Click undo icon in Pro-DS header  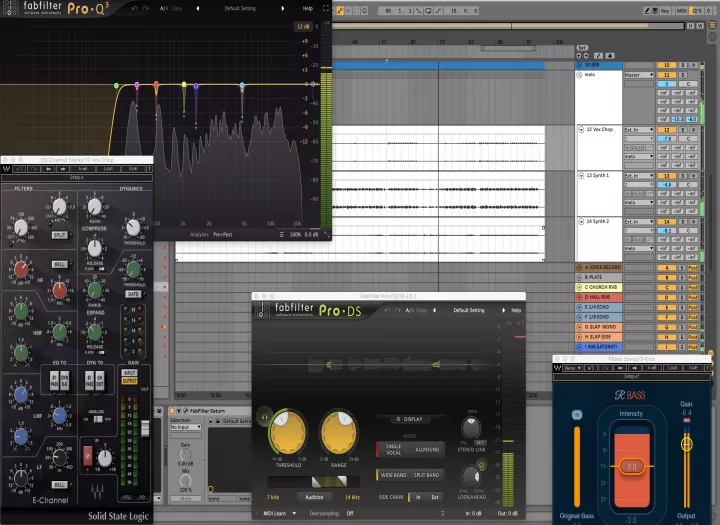tap(387, 310)
